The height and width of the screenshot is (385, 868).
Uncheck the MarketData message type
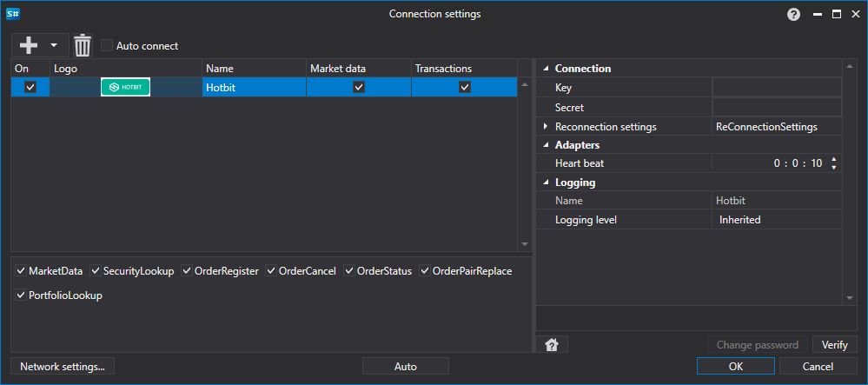[21, 271]
